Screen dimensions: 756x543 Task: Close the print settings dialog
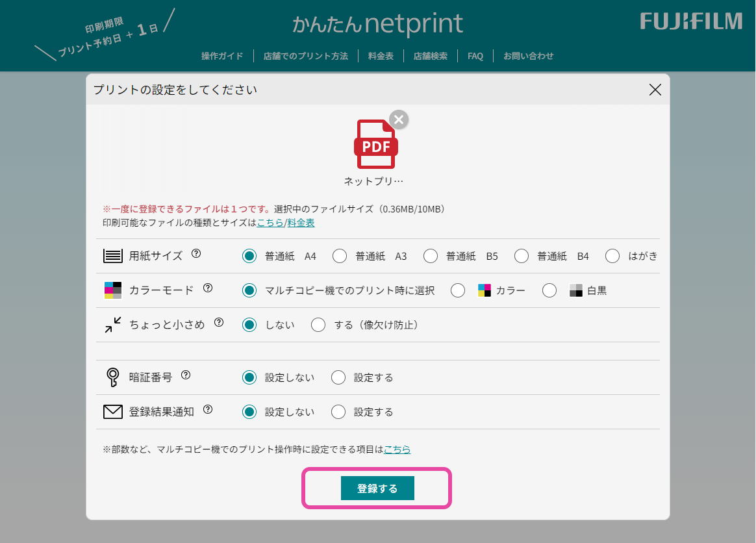point(655,90)
